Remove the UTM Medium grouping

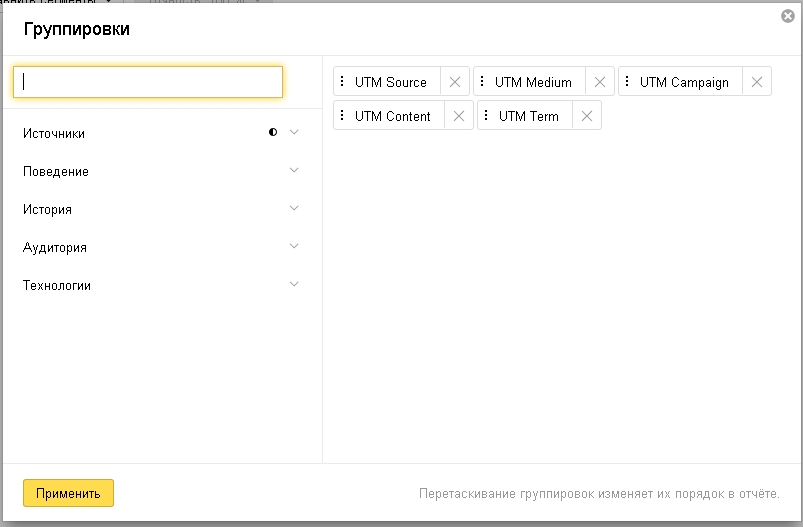point(600,83)
